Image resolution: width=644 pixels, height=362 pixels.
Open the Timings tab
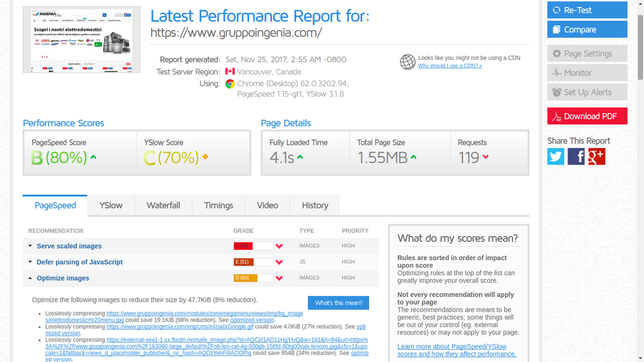(x=218, y=205)
